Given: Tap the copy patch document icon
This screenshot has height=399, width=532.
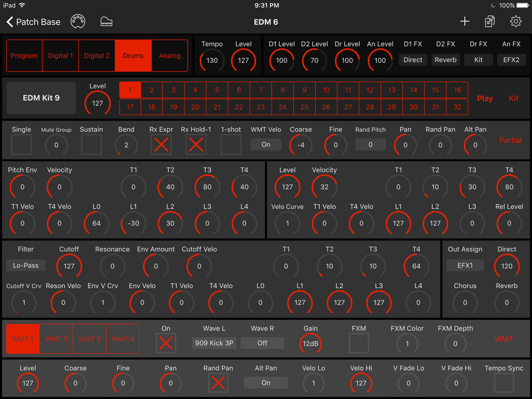Looking at the screenshot, I should click(489, 22).
